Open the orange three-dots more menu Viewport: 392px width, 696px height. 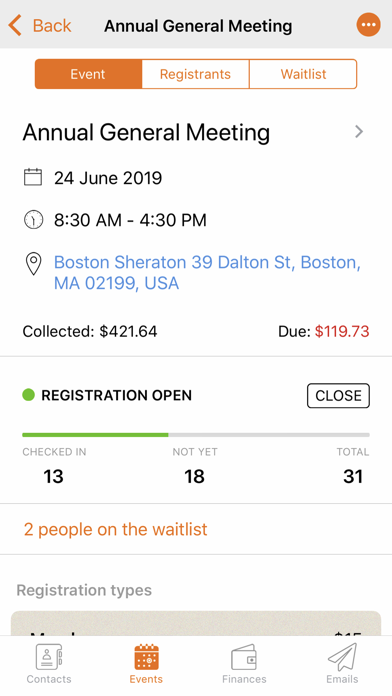(368, 25)
